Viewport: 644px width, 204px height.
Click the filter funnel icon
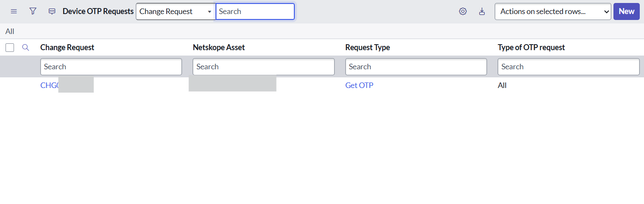pos(33,11)
